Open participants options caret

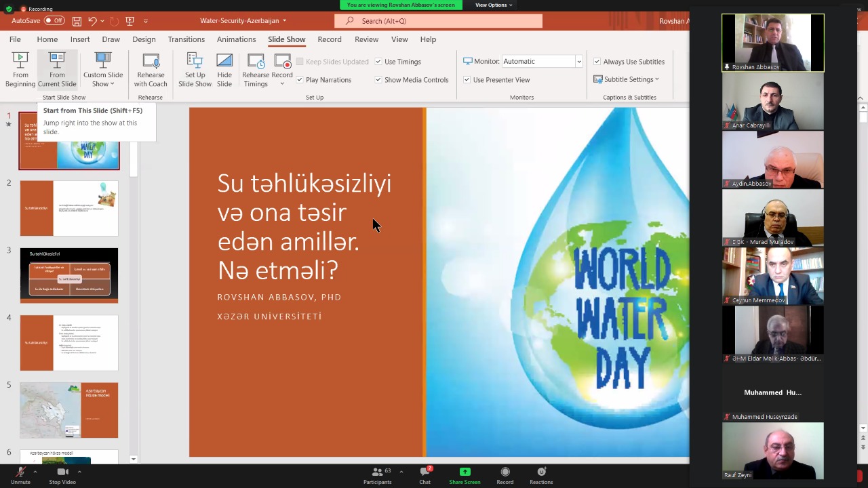point(401,471)
